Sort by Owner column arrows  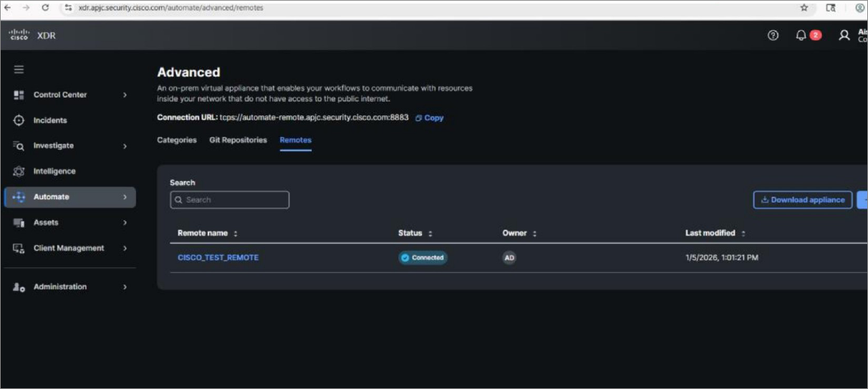click(535, 234)
